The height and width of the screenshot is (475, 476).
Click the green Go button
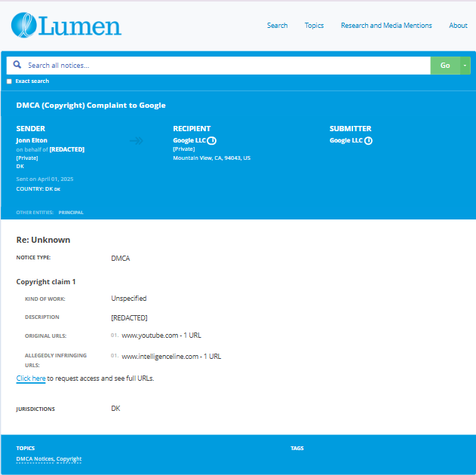click(x=445, y=66)
